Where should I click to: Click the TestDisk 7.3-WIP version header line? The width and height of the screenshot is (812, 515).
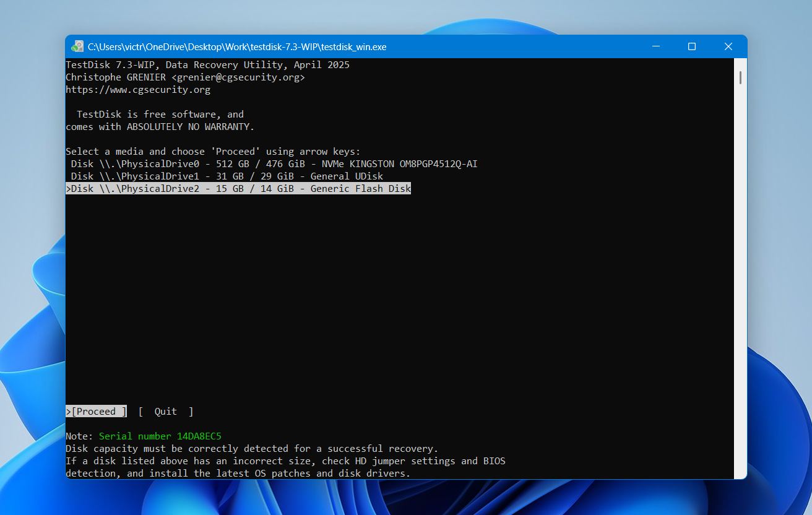[x=207, y=64]
